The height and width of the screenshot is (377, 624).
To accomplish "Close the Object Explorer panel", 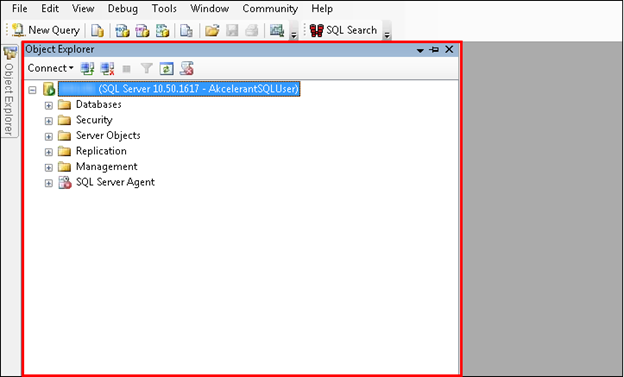I will click(449, 49).
